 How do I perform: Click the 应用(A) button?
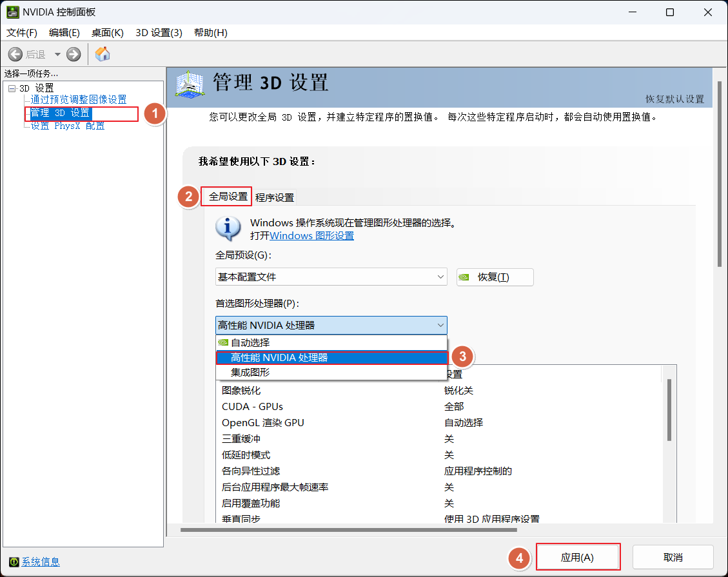coord(578,557)
